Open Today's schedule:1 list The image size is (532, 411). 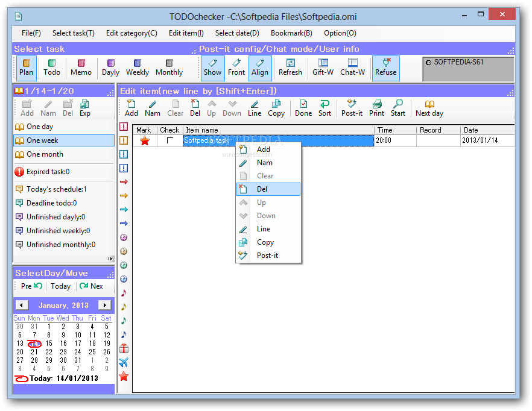pos(64,189)
